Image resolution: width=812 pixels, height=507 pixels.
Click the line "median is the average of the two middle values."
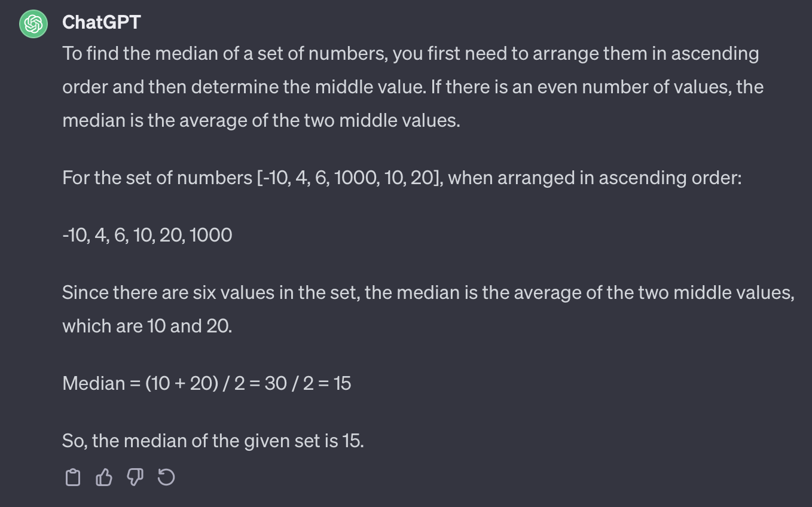click(261, 121)
